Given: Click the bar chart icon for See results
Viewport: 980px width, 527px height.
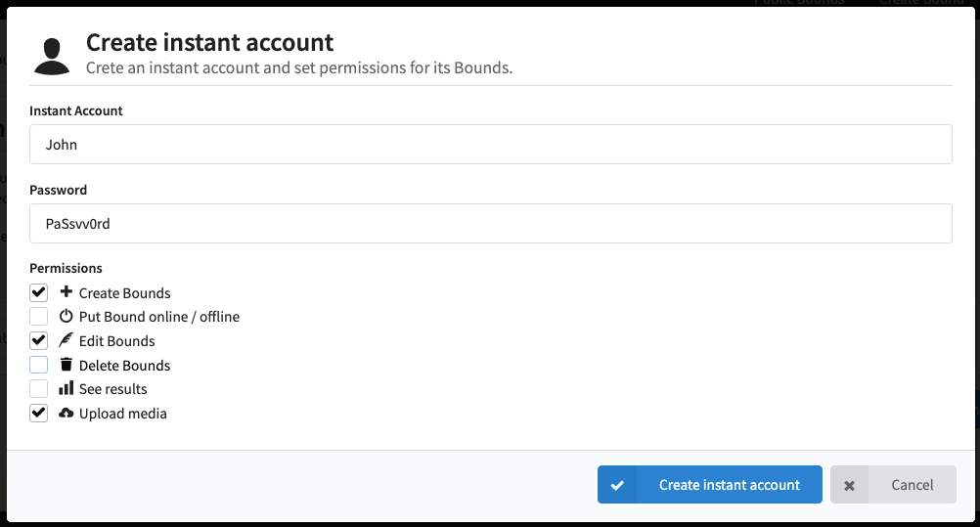Looking at the screenshot, I should pos(67,388).
